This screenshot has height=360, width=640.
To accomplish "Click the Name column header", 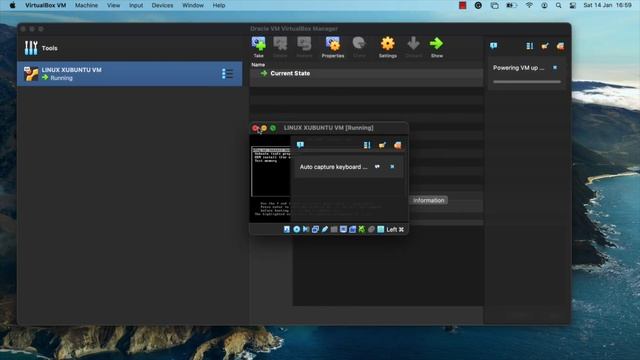I will coord(258,64).
